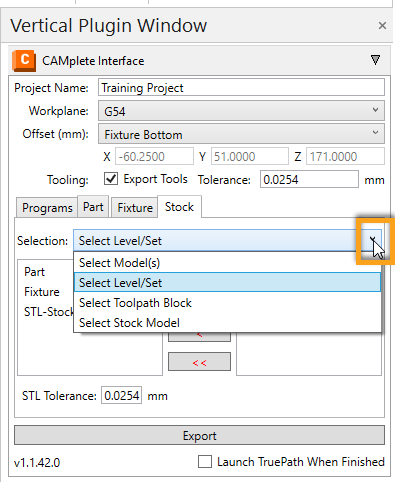This screenshot has width=395, height=482.
Task: Click the Export button
Action: (199, 435)
